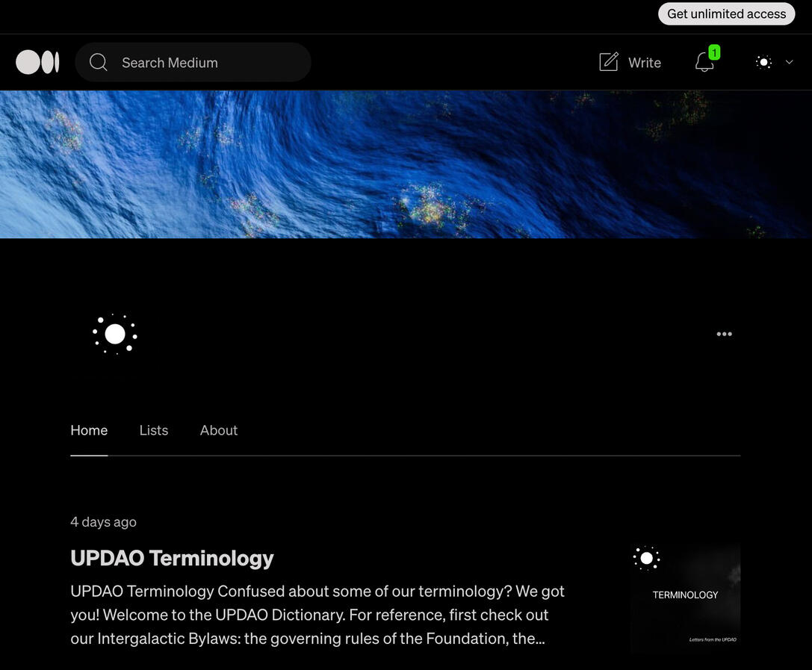
Task: Click the green notification count badge
Action: (x=714, y=52)
